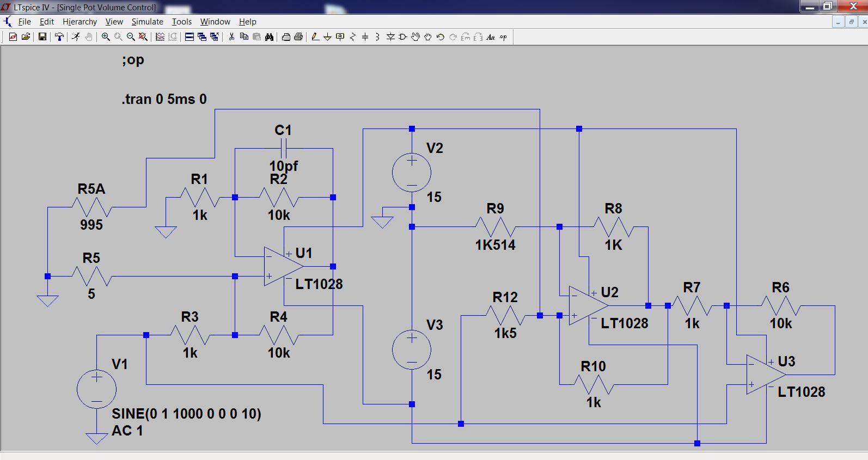Click the SINE(0 1 1000 0 0 0 10) text
This screenshot has width=868, height=460.
186,414
